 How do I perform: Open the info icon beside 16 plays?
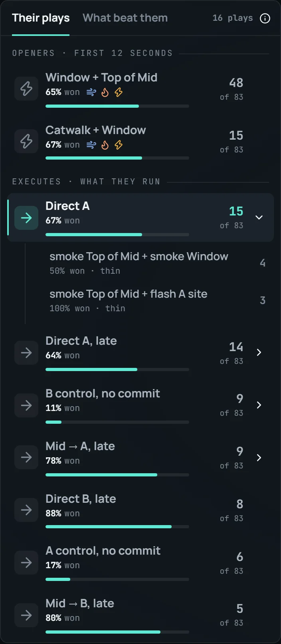click(x=265, y=18)
